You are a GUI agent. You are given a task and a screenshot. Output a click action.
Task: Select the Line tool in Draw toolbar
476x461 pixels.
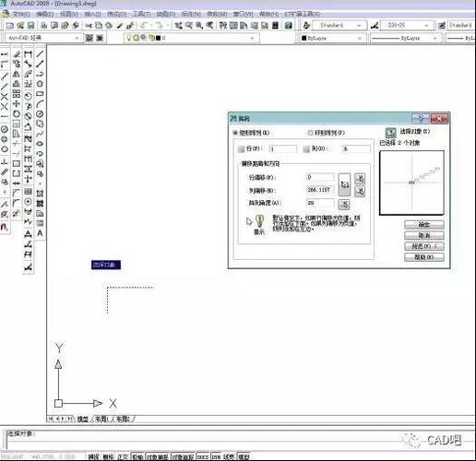click(x=40, y=54)
